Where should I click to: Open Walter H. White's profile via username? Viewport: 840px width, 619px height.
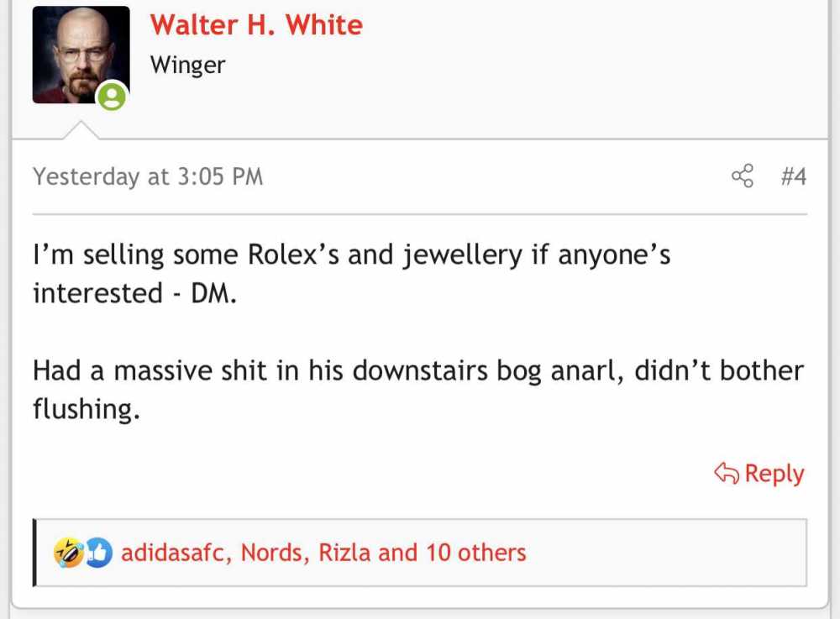click(256, 24)
